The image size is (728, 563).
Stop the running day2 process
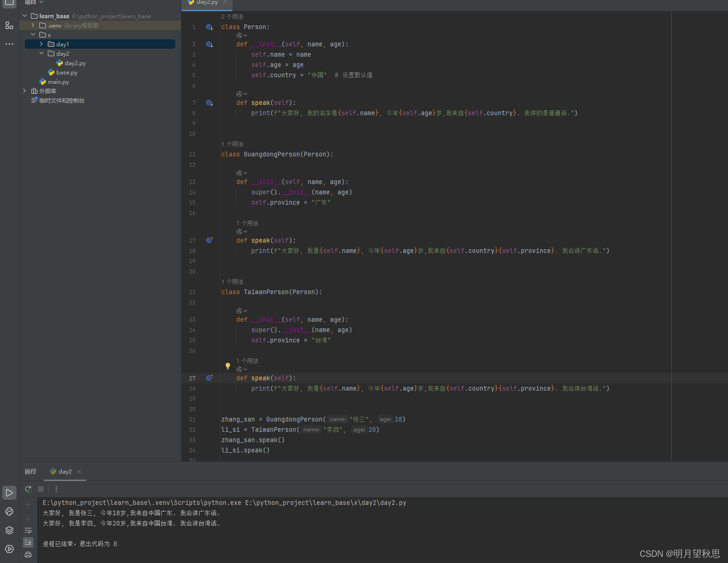tap(41, 489)
